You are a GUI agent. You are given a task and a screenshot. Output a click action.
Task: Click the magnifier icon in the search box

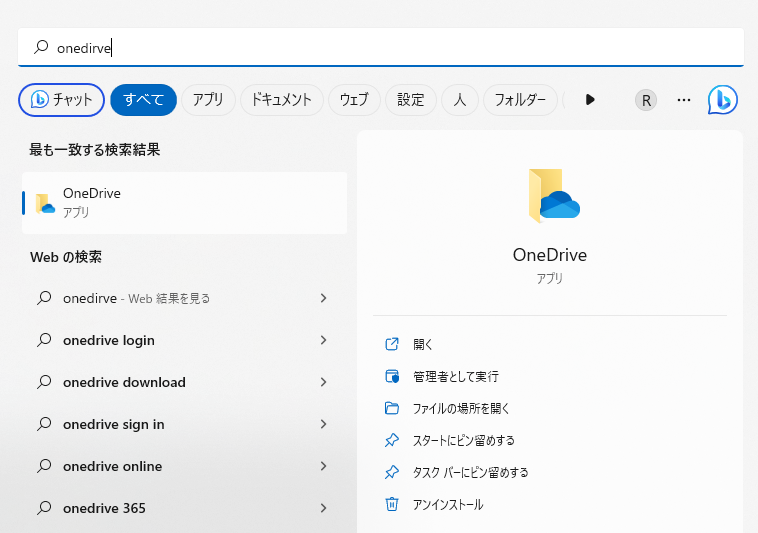[x=41, y=47]
